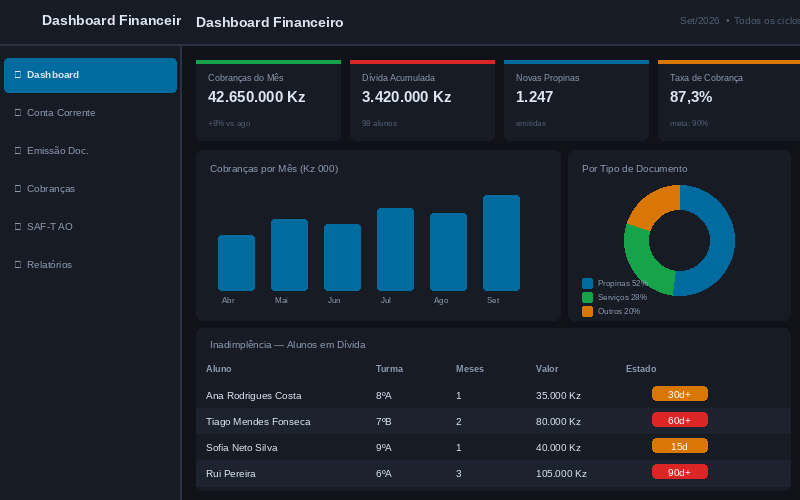
Task: Click the Set bar in chart
Action: coord(502,243)
